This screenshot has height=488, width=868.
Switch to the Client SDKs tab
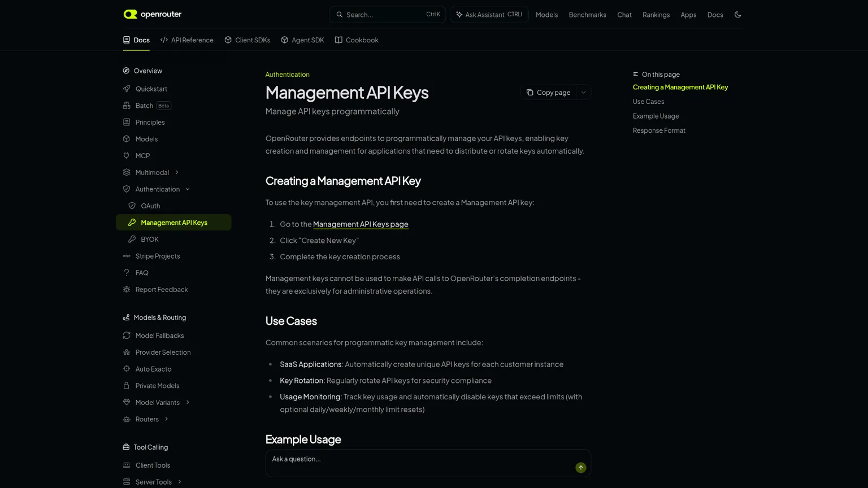coord(248,40)
